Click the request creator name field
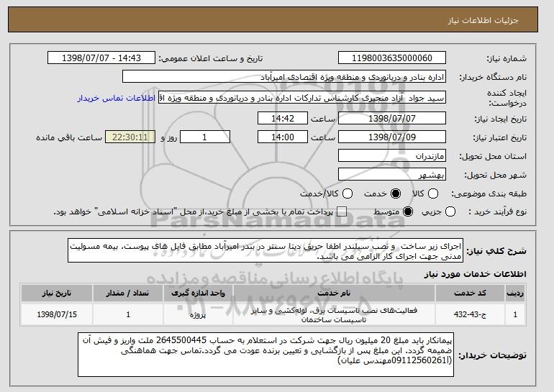This screenshot has width=554, height=392. 302,98
